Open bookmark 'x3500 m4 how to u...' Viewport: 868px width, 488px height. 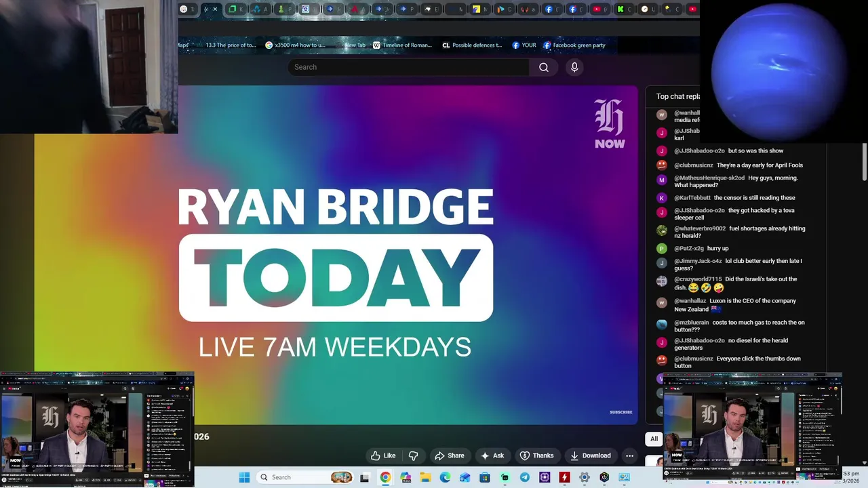point(296,45)
